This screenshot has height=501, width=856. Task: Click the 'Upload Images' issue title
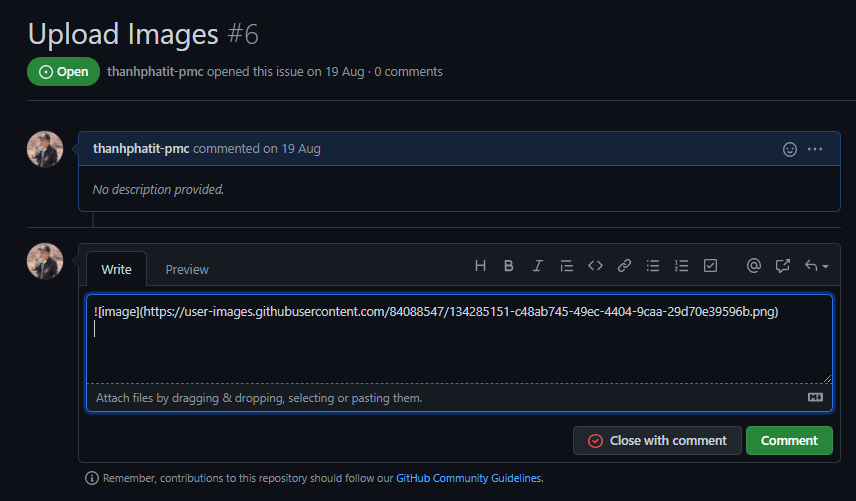point(123,34)
